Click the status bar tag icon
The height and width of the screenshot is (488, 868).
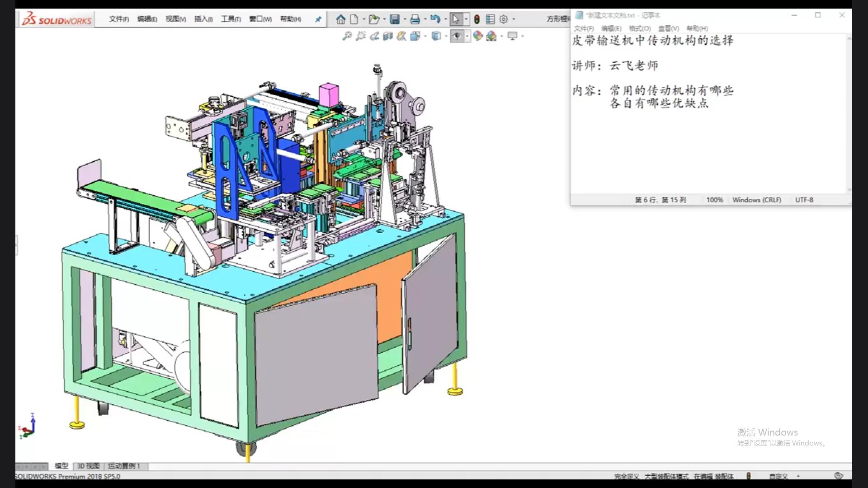(x=839, y=476)
